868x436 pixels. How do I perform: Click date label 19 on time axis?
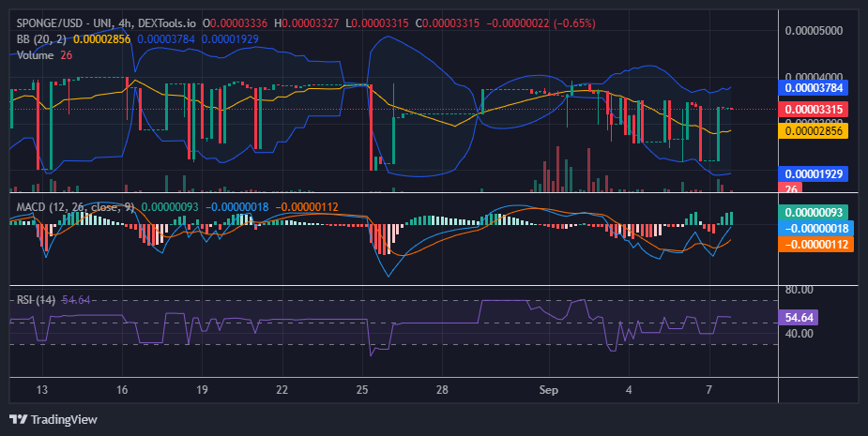click(202, 389)
